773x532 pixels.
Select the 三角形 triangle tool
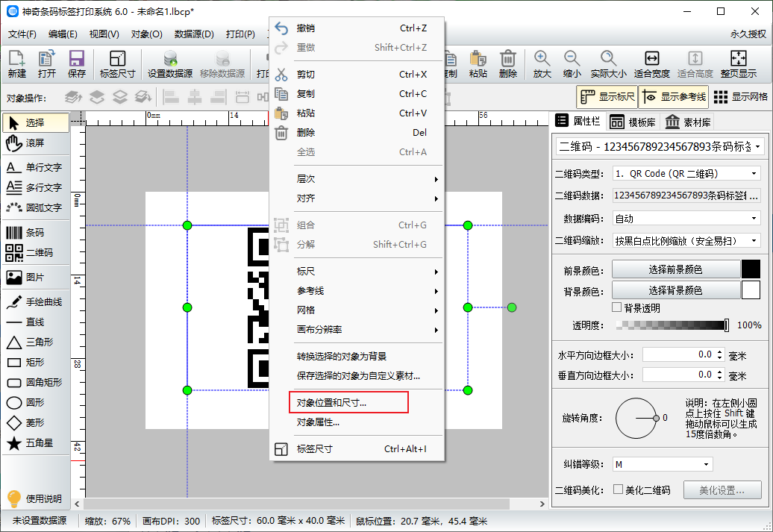click(x=36, y=342)
